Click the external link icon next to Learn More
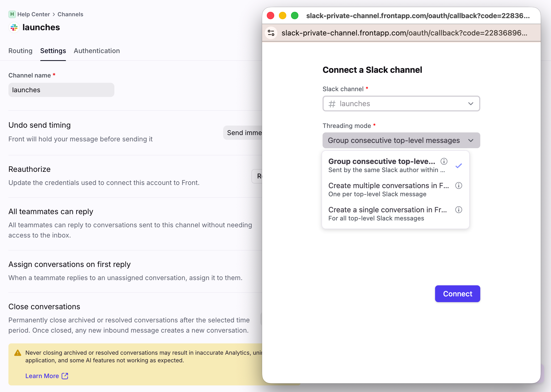Screen dimensions: 551x392 tap(65, 376)
